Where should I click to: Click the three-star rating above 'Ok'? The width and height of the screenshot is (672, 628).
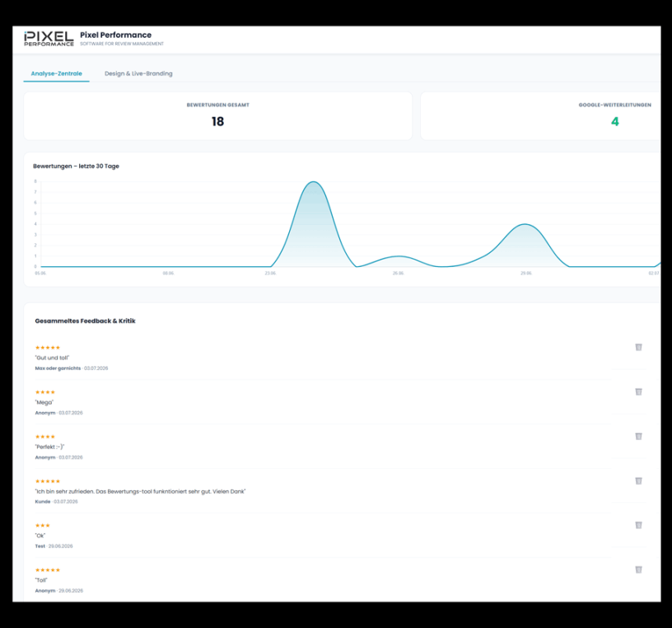click(43, 526)
